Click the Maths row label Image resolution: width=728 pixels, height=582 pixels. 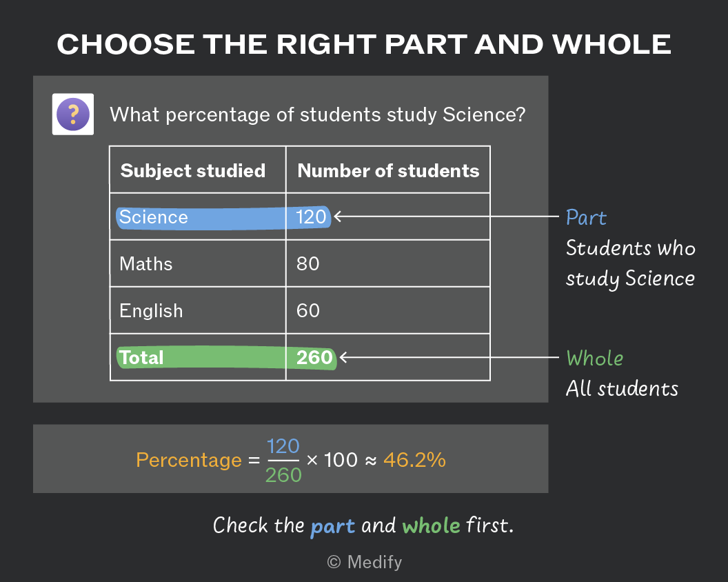[145, 264]
